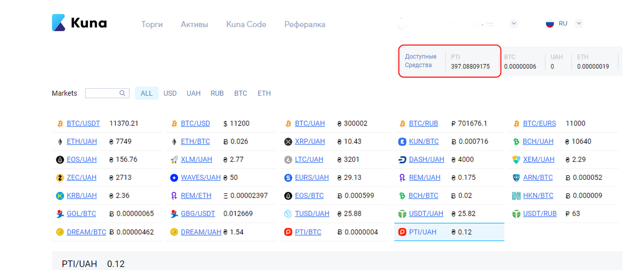The height and width of the screenshot is (270, 644).
Task: Click the Tether icon beside USDT/UAH
Action: [403, 214]
